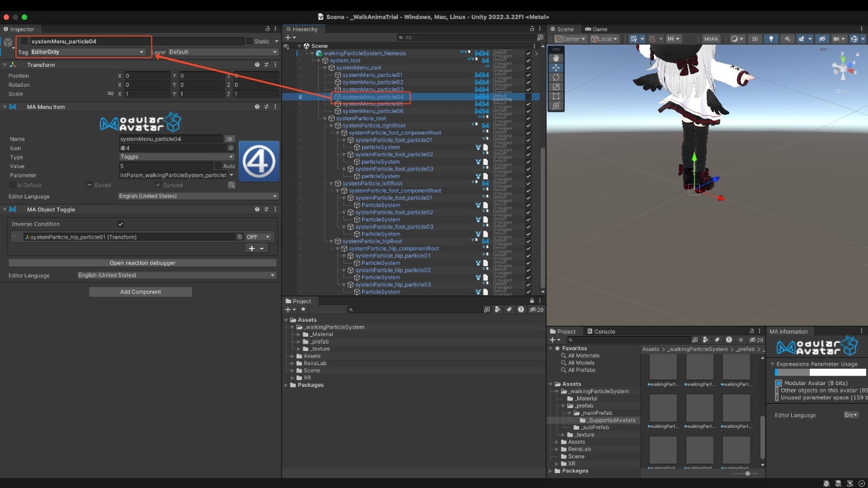
Task: Uncheck the Inverse Condition checkbox
Action: click(x=121, y=224)
